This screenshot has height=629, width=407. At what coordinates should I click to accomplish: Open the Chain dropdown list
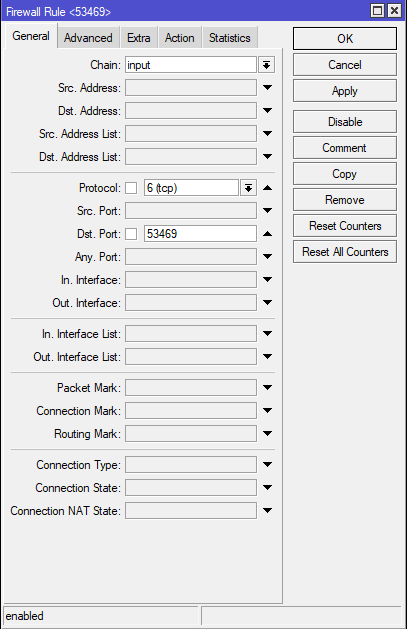click(x=266, y=65)
